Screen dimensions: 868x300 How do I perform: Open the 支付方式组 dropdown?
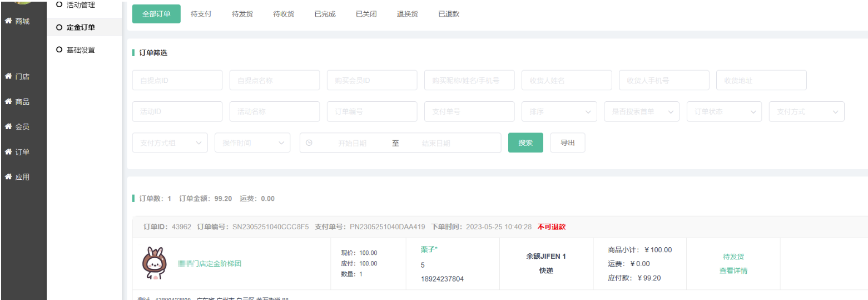(170, 142)
